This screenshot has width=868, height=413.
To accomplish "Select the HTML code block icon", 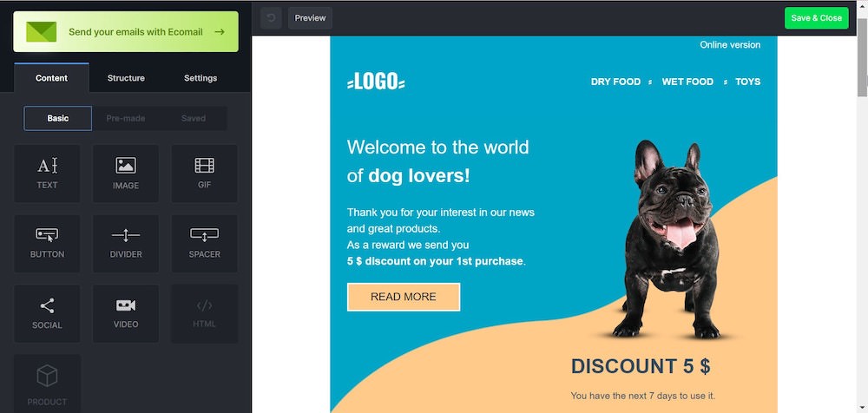I will point(204,305).
